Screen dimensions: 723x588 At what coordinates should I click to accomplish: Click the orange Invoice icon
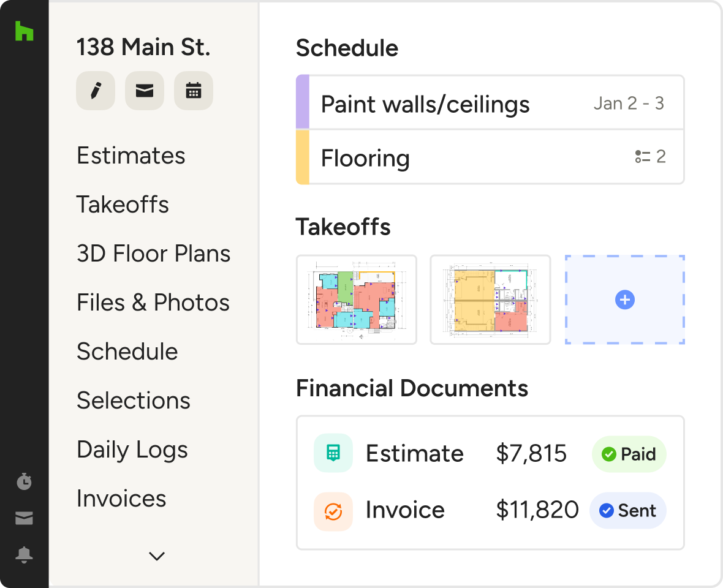click(333, 511)
